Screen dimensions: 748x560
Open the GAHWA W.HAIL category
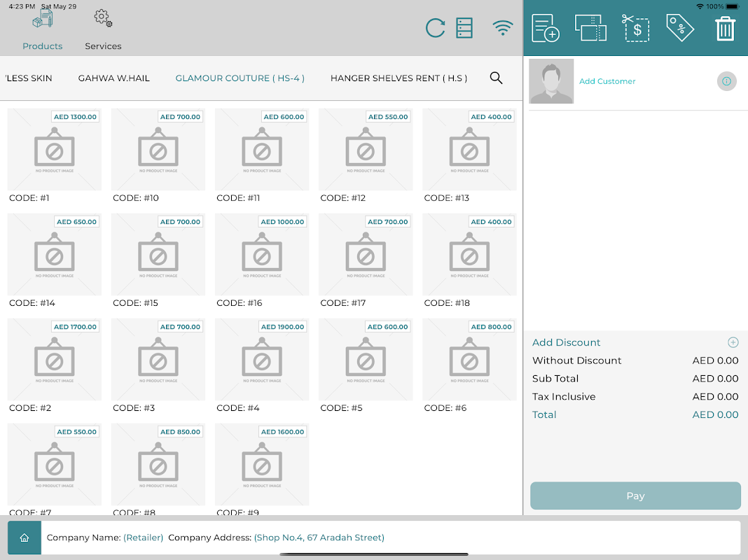coord(114,78)
